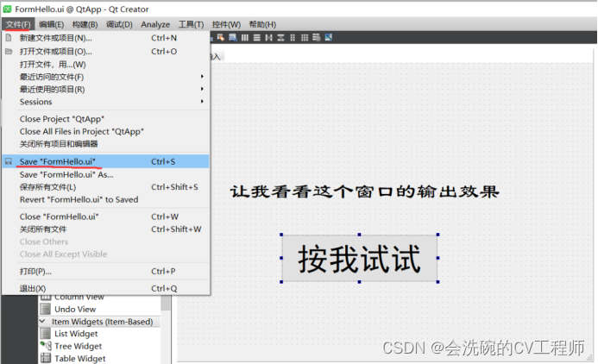
Task: Open the 编辑(E) menu
Action: (x=52, y=24)
